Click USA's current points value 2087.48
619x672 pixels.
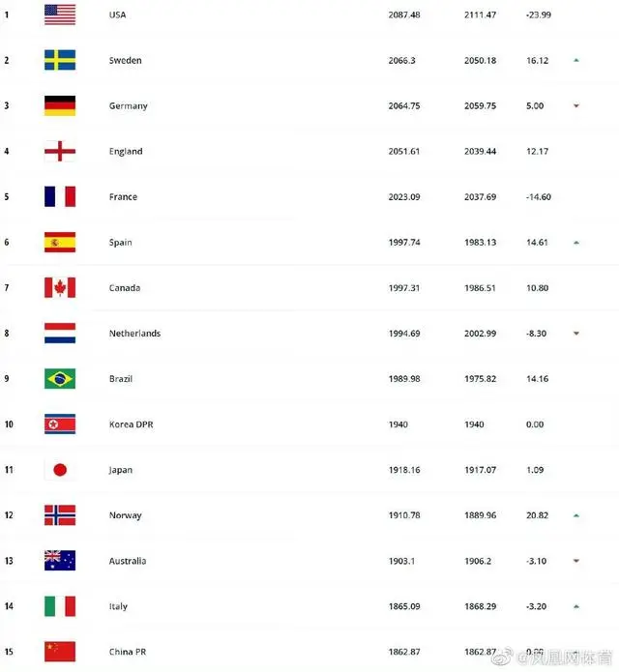(404, 15)
